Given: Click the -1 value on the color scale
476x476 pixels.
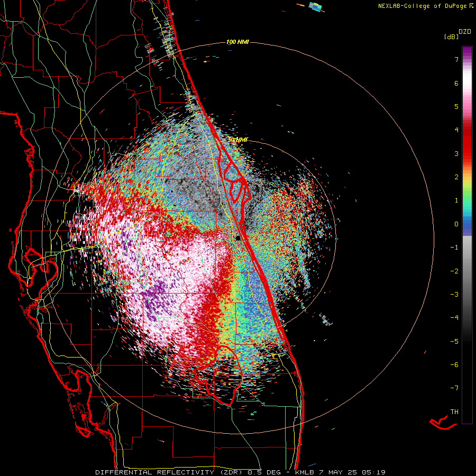Looking at the screenshot, I should click(454, 248).
